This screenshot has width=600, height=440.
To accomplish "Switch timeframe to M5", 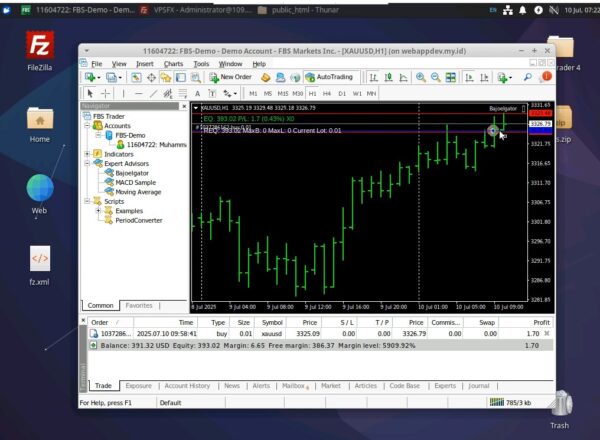I will pos(268,93).
